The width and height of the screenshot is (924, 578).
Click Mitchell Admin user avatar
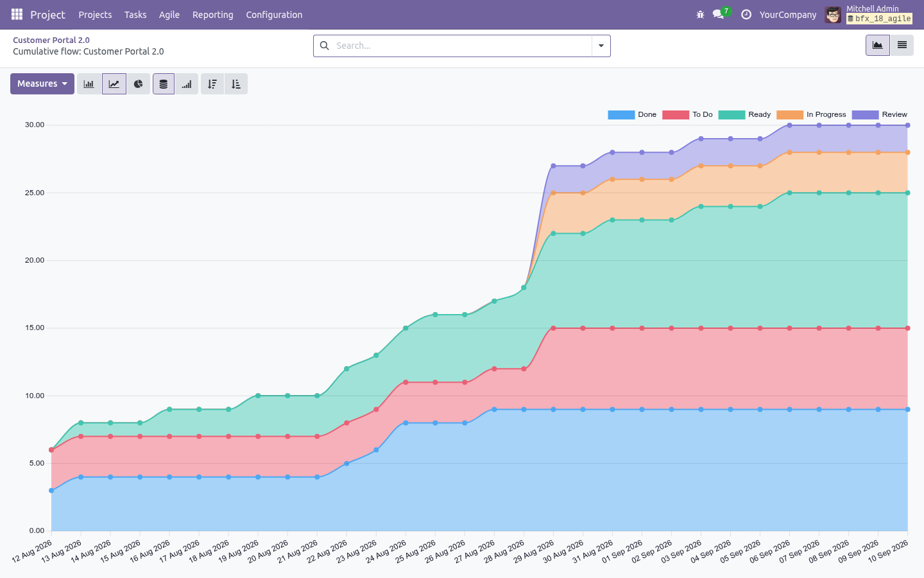click(833, 14)
